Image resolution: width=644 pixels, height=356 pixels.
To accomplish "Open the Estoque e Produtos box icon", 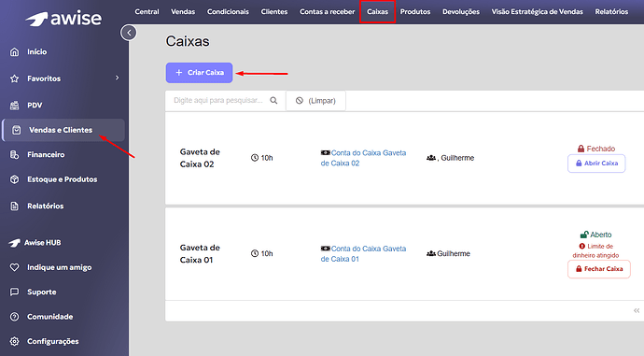I will tap(14, 179).
